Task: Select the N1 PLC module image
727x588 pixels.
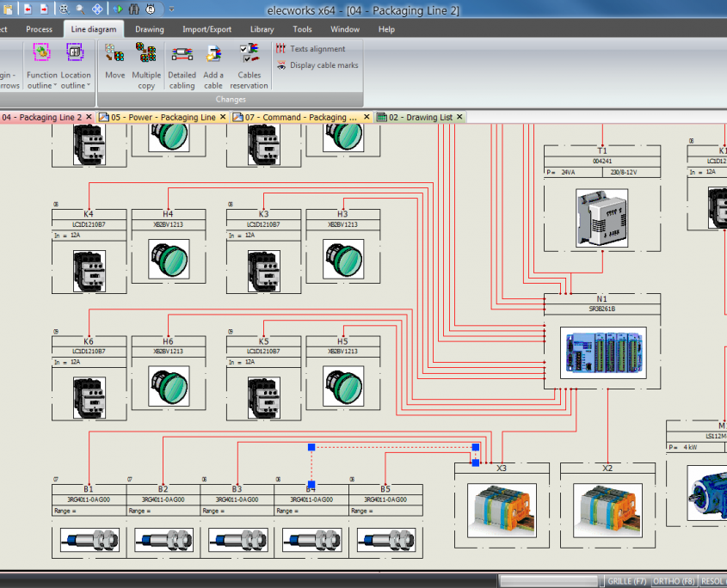Action: (x=603, y=352)
